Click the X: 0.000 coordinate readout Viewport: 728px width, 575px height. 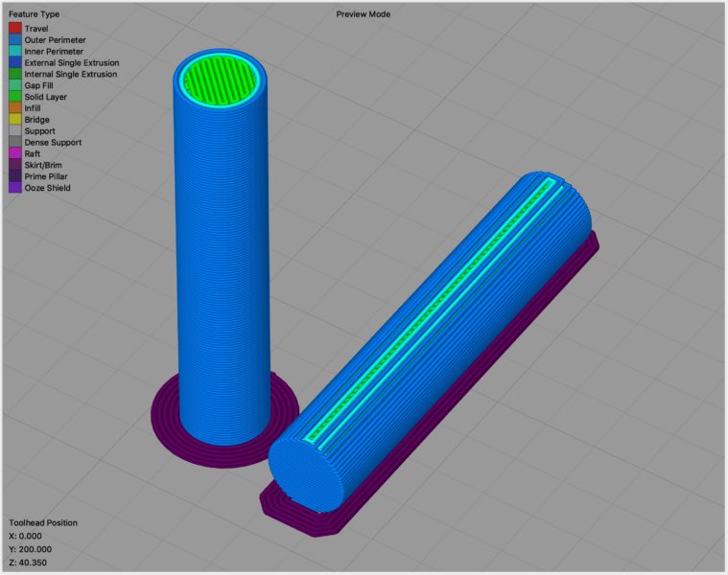(x=25, y=536)
